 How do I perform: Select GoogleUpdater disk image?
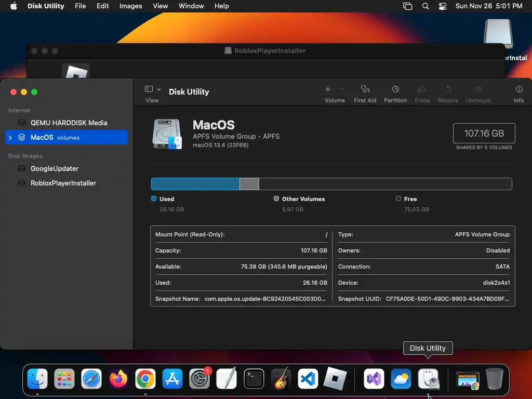[x=66, y=169]
